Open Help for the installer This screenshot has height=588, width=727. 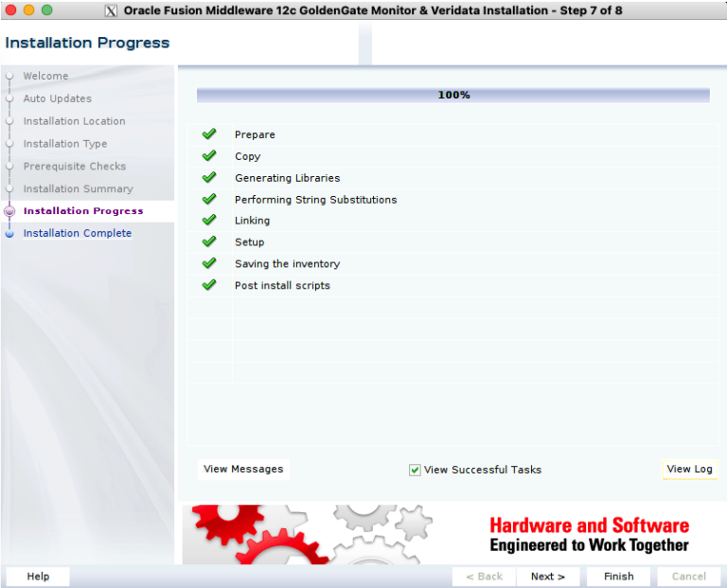click(x=38, y=576)
